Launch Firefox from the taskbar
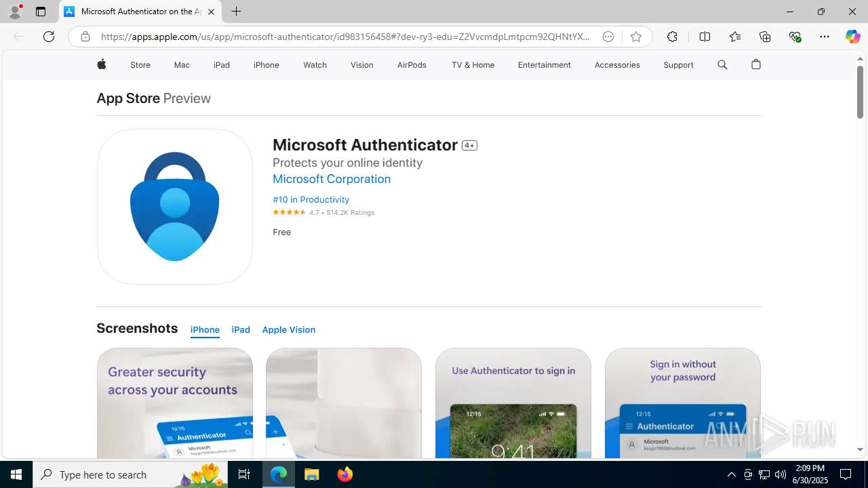 coord(345,474)
